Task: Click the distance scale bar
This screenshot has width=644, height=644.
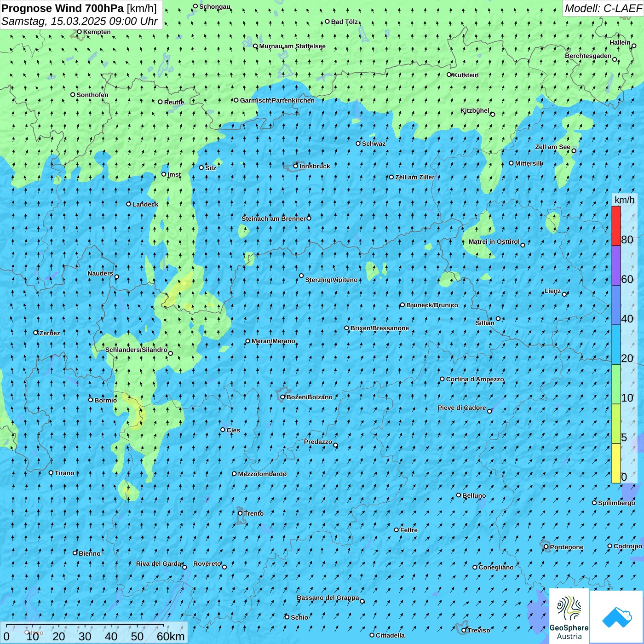Action: click(94, 633)
